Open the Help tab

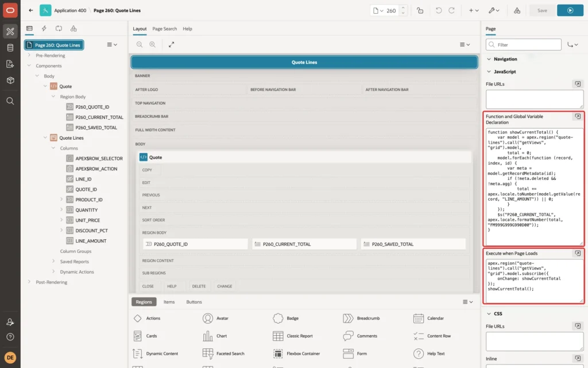187,29
